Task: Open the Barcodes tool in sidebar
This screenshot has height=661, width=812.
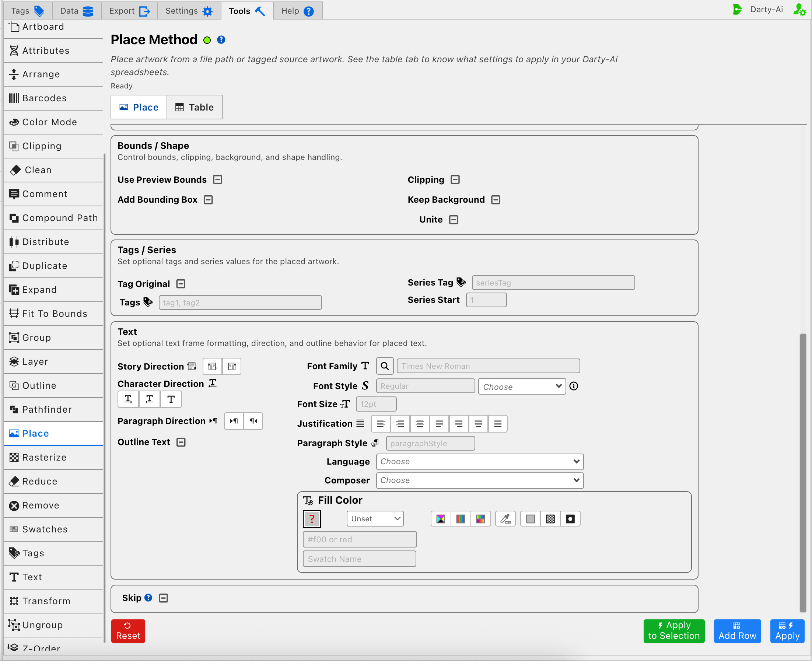Action: point(53,98)
